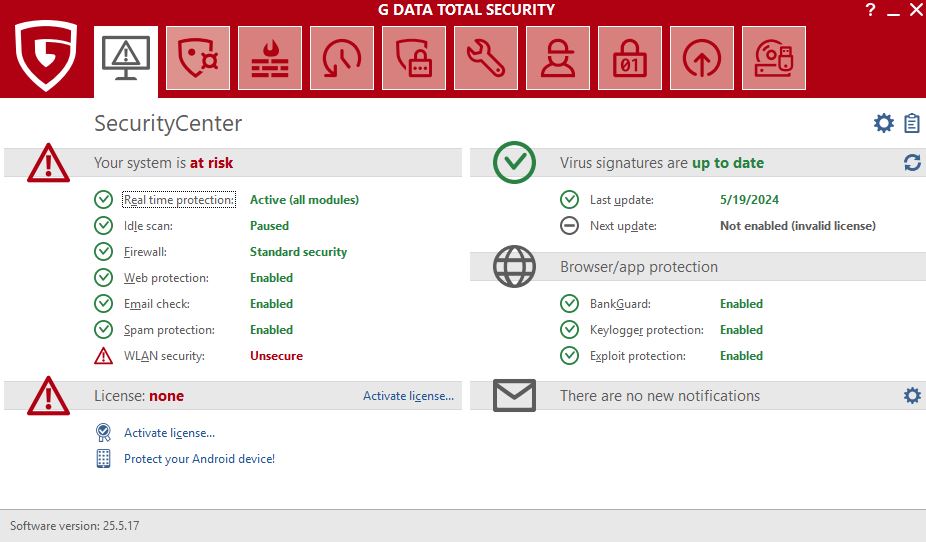Open Email check options
926x542 pixels.
[156, 303]
